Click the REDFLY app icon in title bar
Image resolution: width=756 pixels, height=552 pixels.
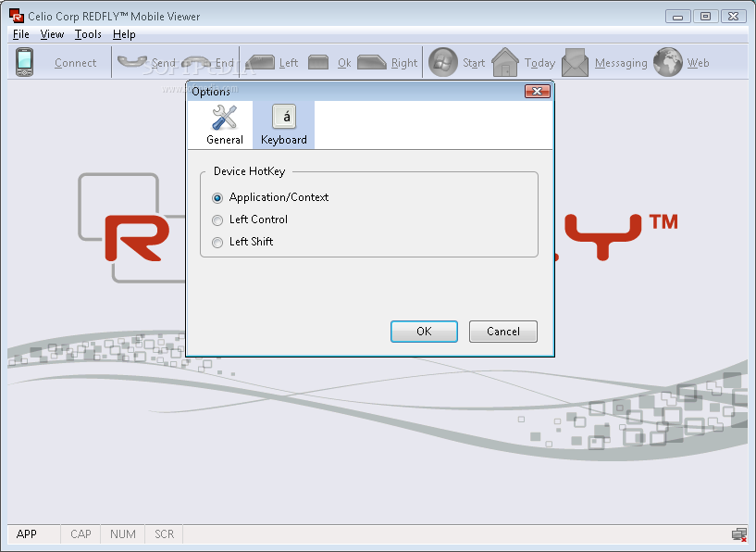coord(17,16)
